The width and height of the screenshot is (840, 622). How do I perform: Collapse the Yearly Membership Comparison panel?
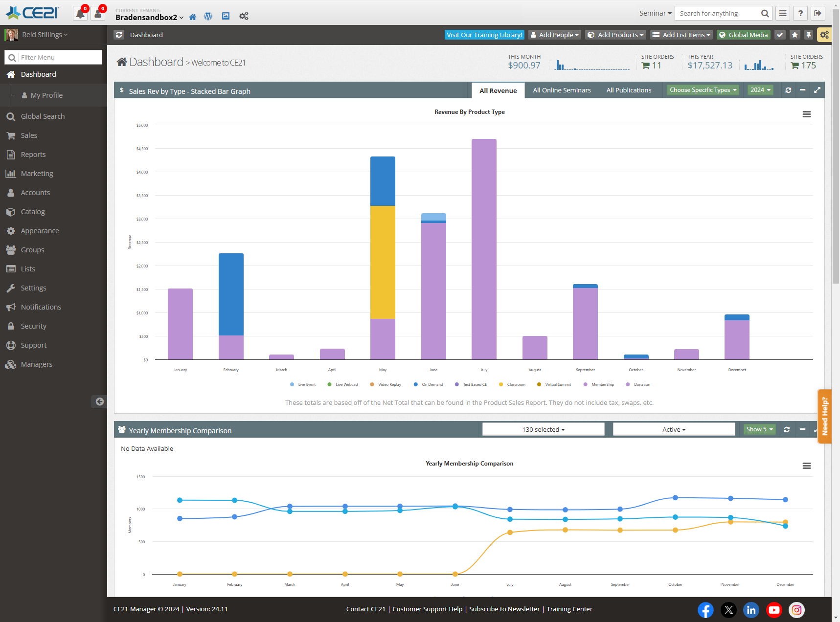[802, 430]
